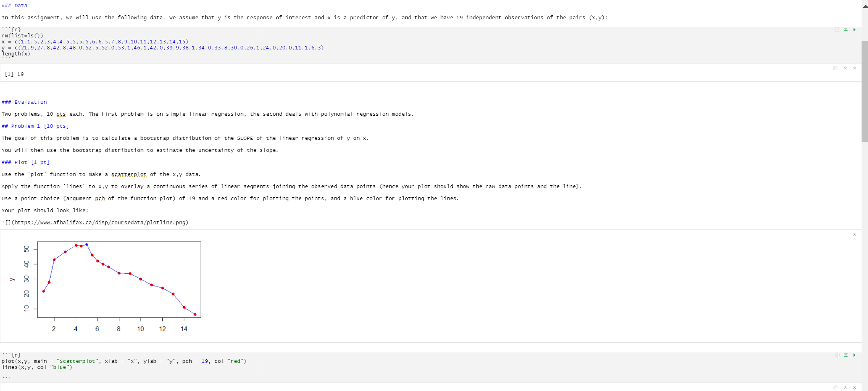This screenshot has height=391, width=868.
Task: Clear the bottom chunk output
Action: (854, 388)
